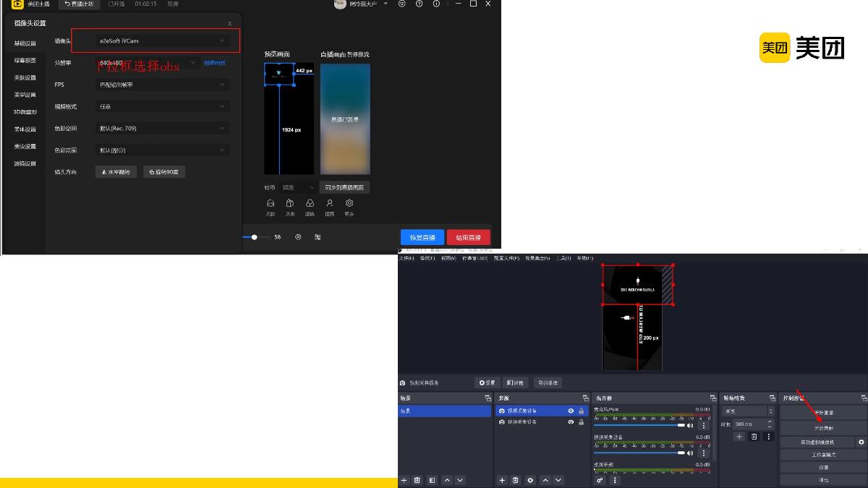This screenshot has width=868, height=488.
Task: Open the camera dropdown showing e2eSoft iVCam
Action: point(162,41)
